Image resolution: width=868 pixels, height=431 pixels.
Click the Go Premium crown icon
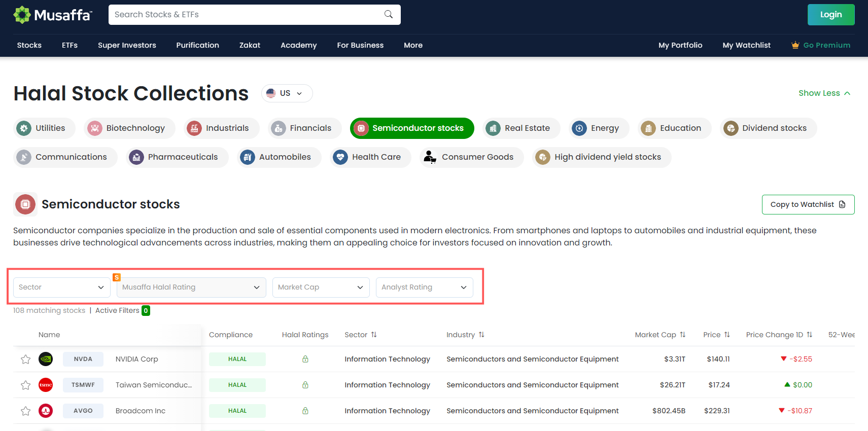pyautogui.click(x=795, y=45)
